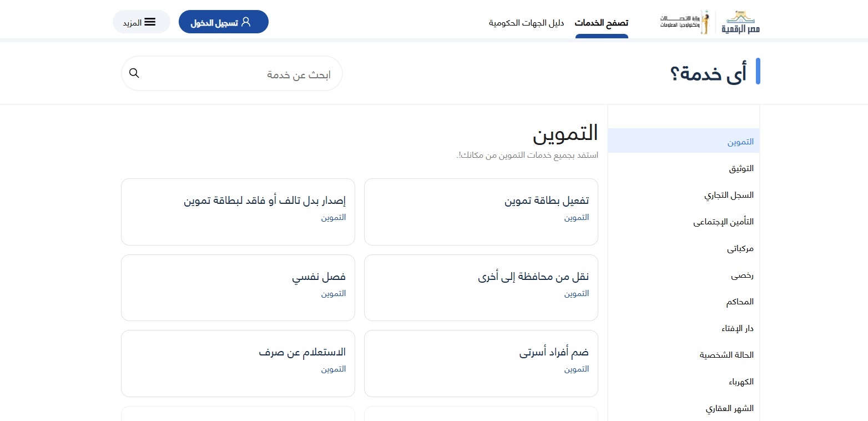Click the search magnifier icon
The image size is (868, 421).
[x=134, y=73]
